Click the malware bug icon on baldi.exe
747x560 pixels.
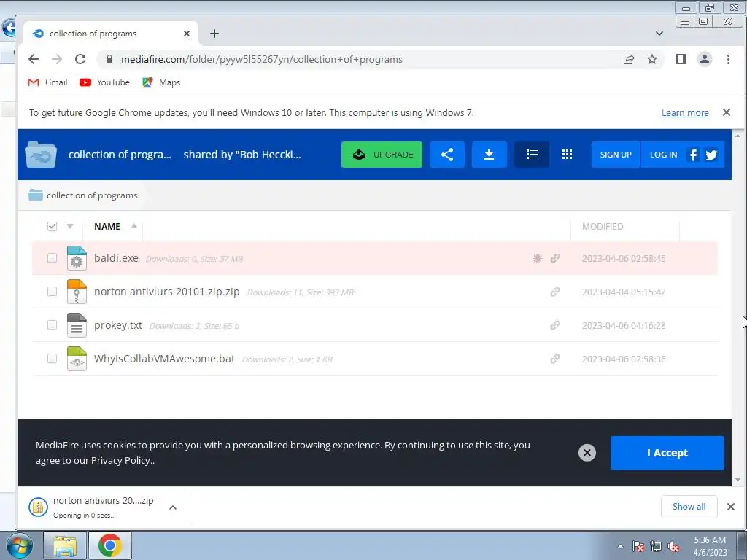click(x=538, y=258)
